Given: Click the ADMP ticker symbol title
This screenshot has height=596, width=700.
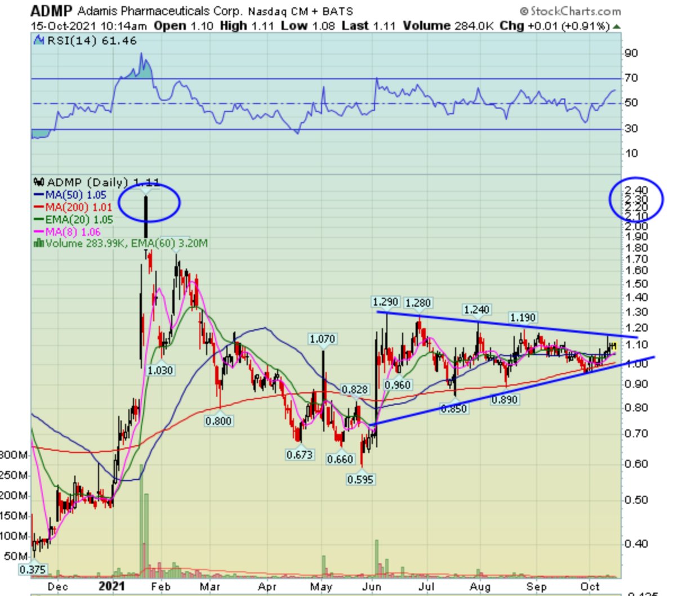Looking at the screenshot, I should click(52, 11).
